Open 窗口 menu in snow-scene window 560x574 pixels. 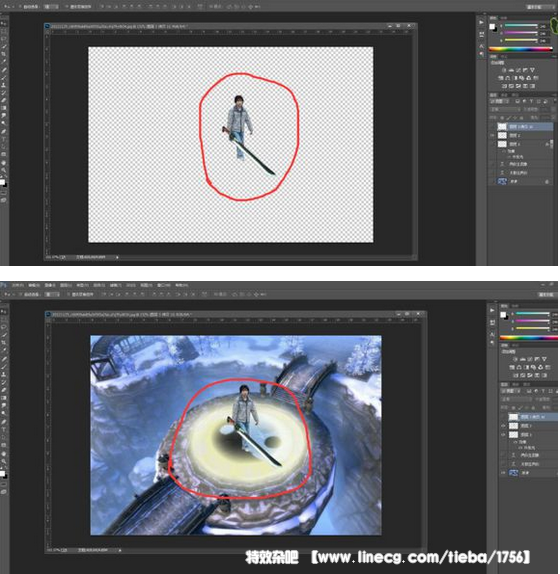coord(164,285)
